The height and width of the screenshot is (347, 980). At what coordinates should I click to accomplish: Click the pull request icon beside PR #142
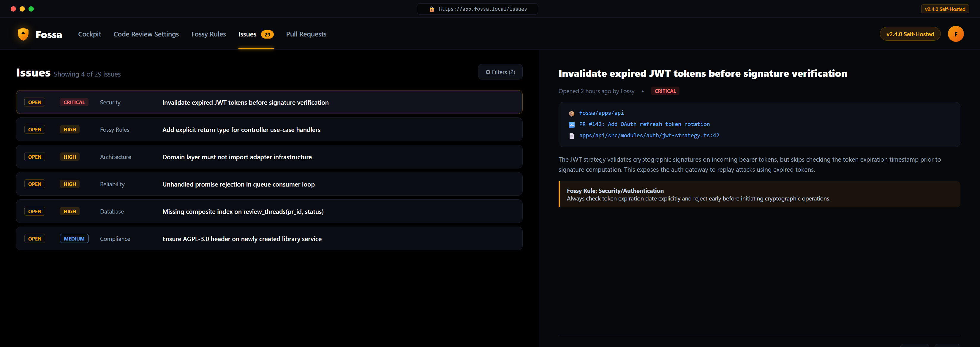click(571, 125)
